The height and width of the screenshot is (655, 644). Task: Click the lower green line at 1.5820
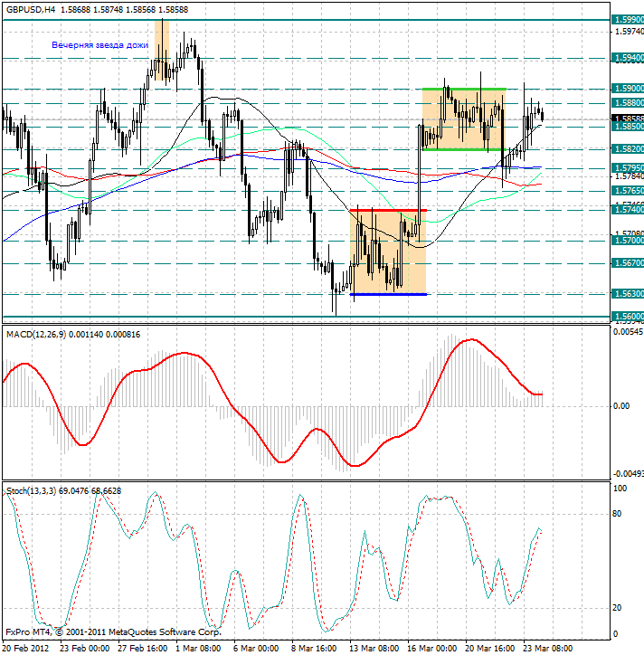[x=464, y=149]
